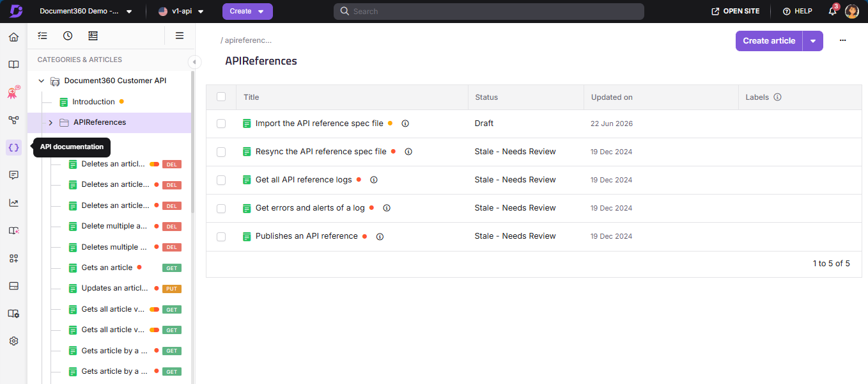868x384 pixels.
Task: Click info icon beside Publishes an API reference
Action: coord(380,237)
